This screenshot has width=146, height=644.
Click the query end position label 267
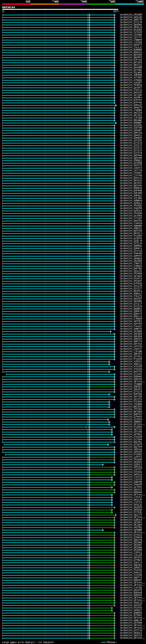point(115,11)
